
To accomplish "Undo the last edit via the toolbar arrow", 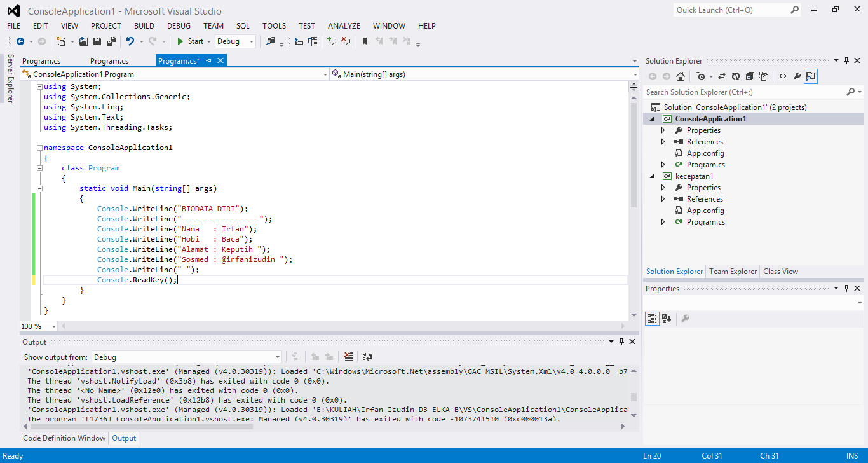I will coord(130,41).
